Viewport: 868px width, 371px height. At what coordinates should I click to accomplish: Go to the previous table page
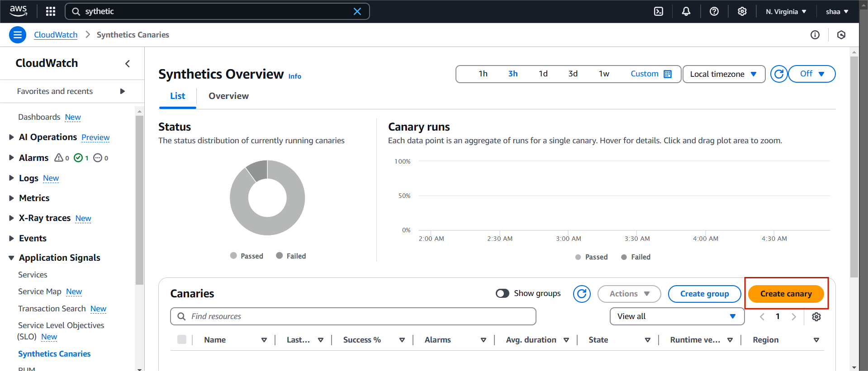[762, 317]
